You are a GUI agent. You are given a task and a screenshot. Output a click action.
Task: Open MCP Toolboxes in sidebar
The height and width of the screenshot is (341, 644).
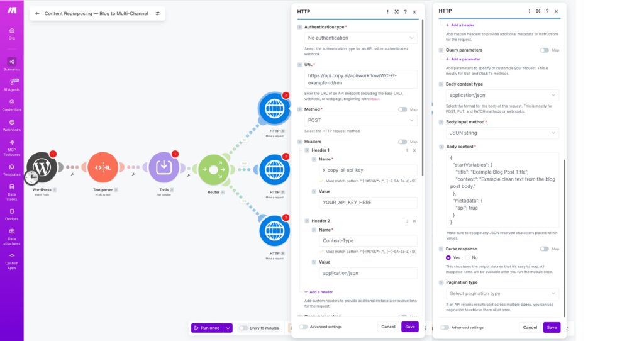tap(12, 148)
